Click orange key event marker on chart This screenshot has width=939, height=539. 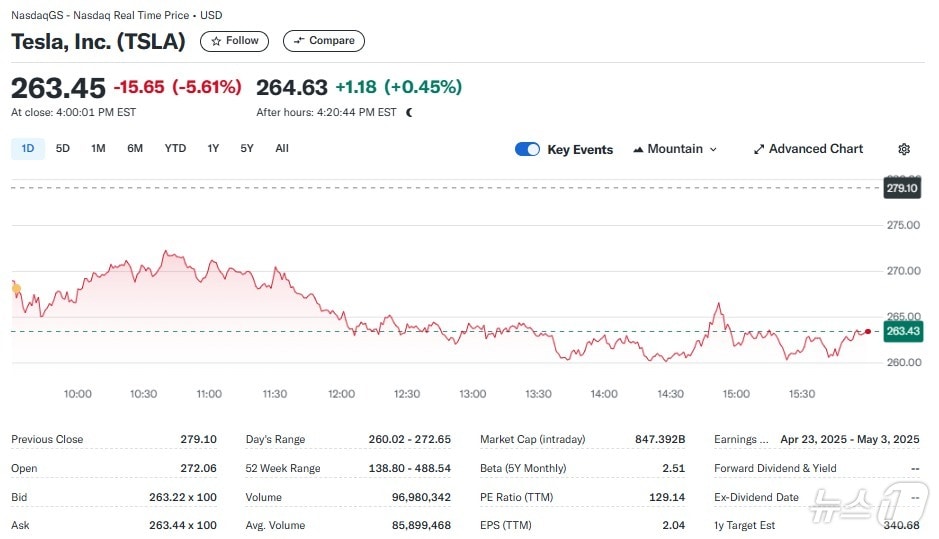click(x=16, y=288)
